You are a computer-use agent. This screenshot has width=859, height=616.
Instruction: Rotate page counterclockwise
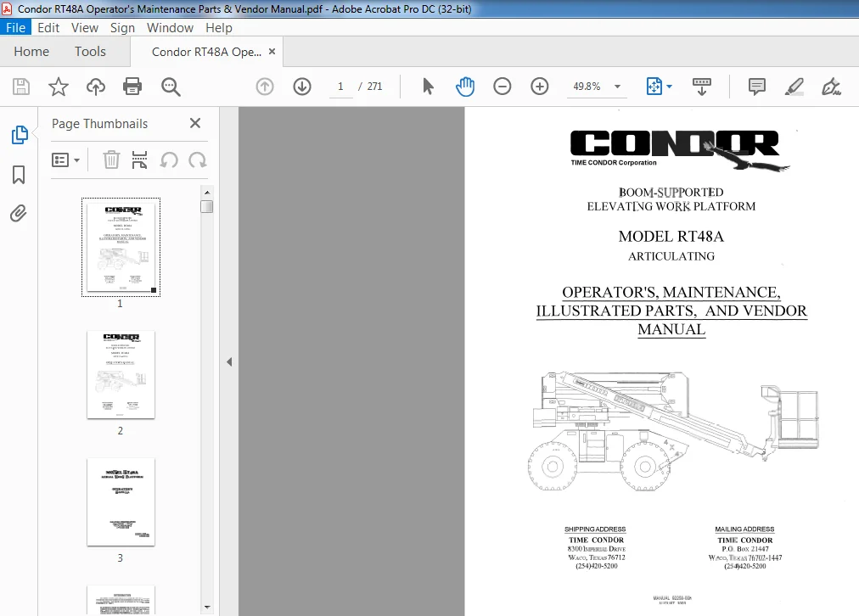[169, 160]
